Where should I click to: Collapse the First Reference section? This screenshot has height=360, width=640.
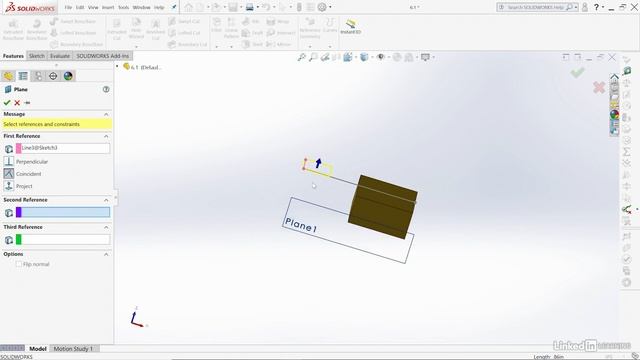[106, 136]
